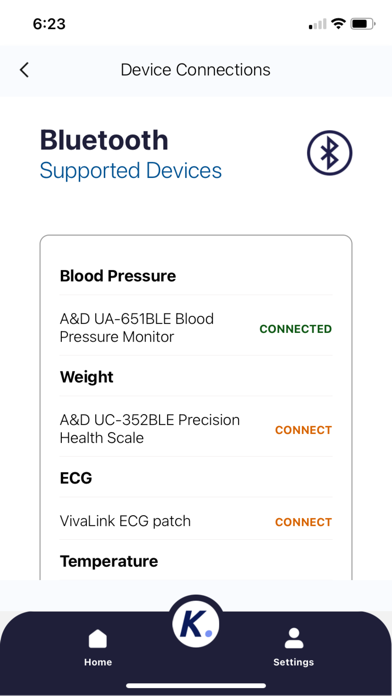
Task: Connect the A&D UC-352BLE health scale
Action: tap(303, 430)
